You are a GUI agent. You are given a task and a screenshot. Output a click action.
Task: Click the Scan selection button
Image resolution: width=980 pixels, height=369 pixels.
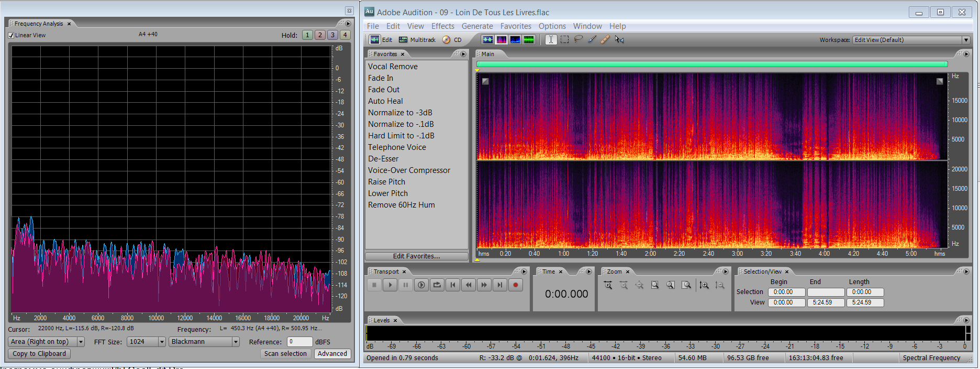(285, 354)
